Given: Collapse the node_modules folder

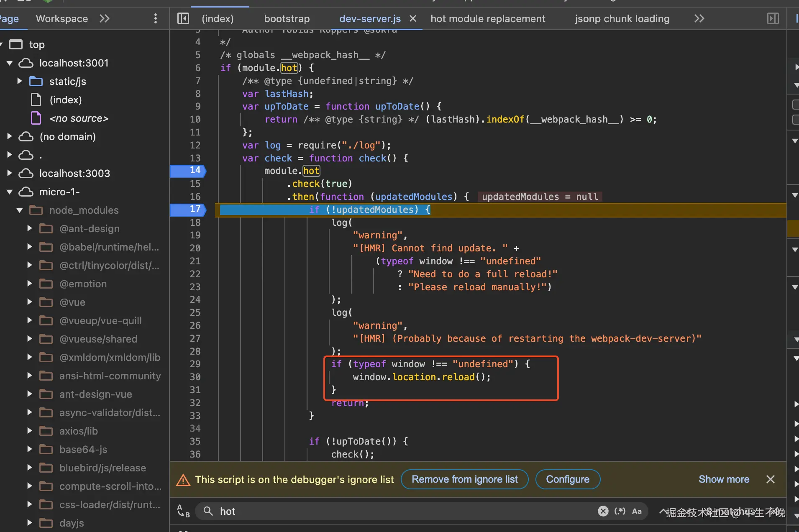Looking at the screenshot, I should (20, 210).
